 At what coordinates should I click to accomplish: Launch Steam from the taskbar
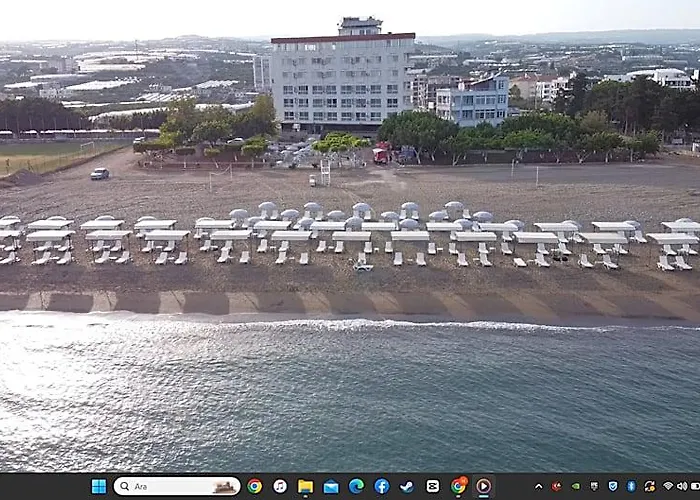[x=407, y=486]
